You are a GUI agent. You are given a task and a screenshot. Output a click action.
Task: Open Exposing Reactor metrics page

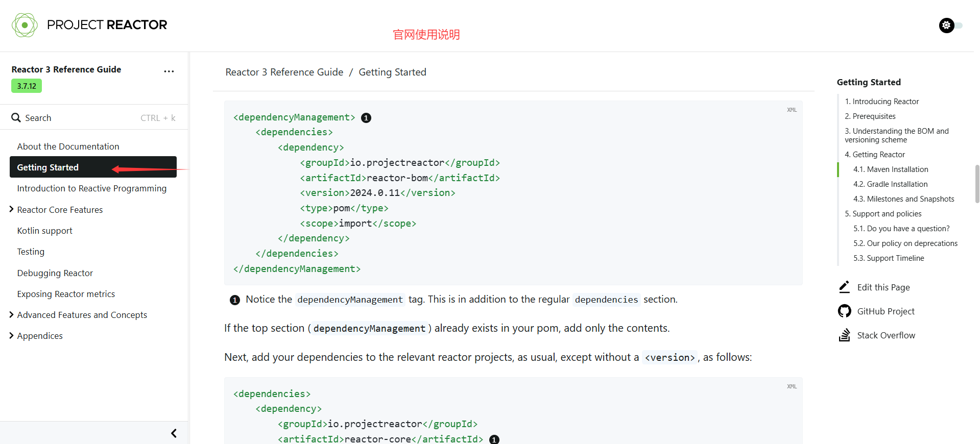click(x=66, y=294)
